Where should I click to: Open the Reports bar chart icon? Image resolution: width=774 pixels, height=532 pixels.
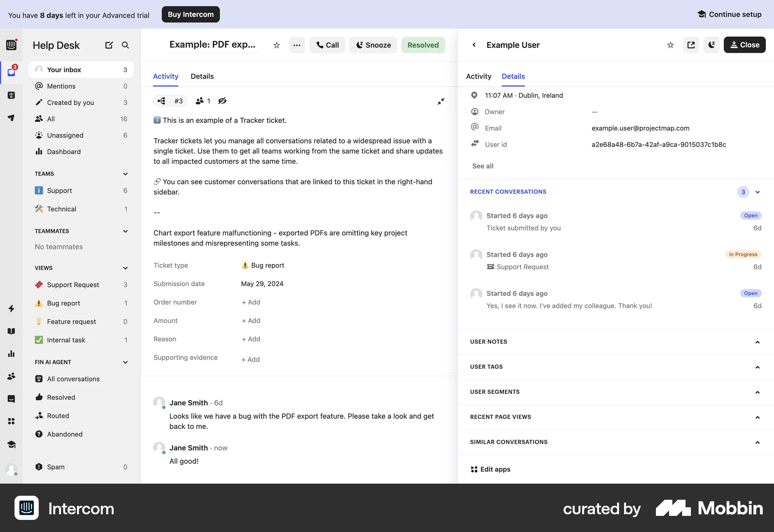[11, 354]
